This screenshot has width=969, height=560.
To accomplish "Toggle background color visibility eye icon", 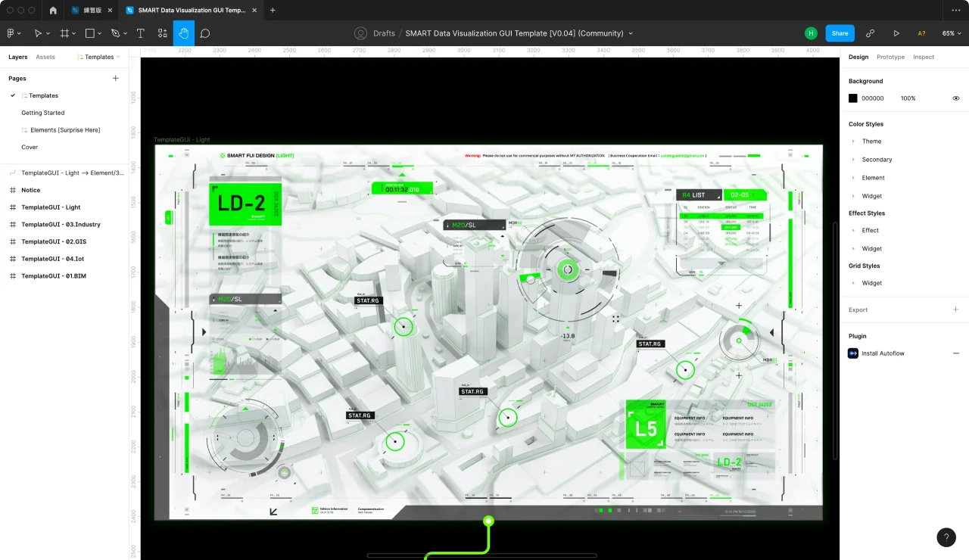I will click(x=955, y=98).
